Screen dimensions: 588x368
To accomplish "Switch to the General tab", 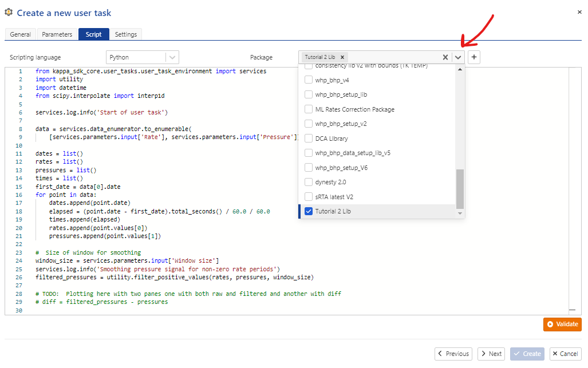I will (x=20, y=34).
